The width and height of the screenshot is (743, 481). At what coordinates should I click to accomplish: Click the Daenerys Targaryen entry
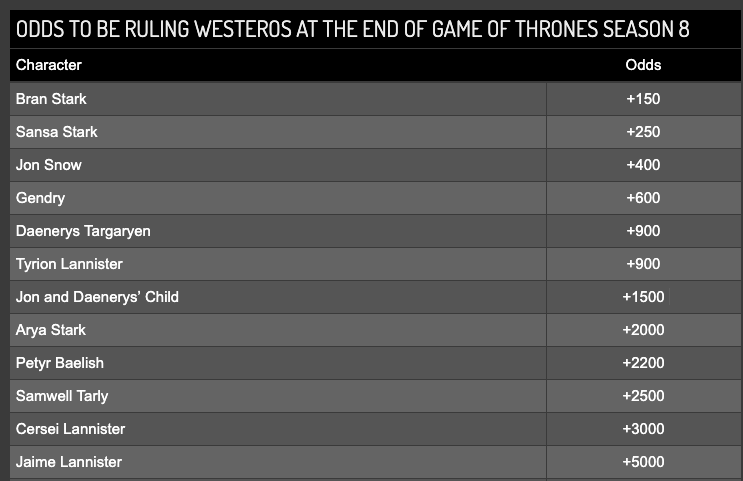tap(83, 231)
